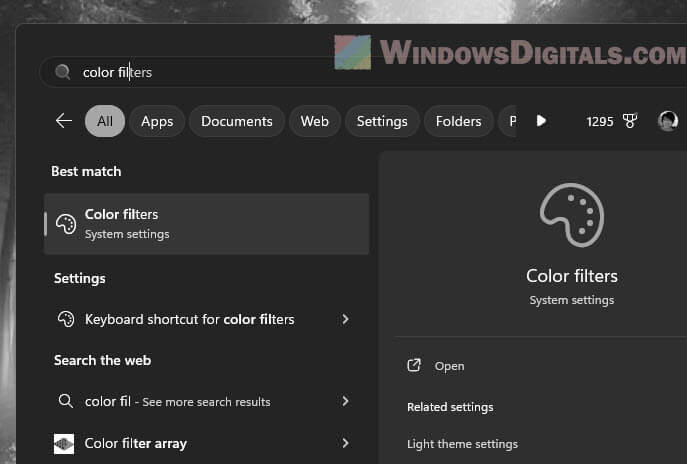Screen dimensions: 687x464
Task: Expand the Color filter array chevron
Action: pos(345,443)
